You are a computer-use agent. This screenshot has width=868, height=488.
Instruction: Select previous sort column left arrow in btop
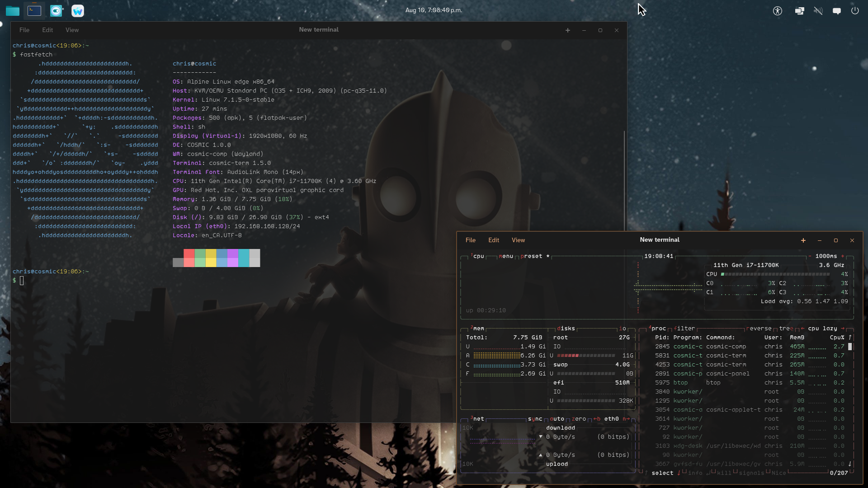pos(802,328)
